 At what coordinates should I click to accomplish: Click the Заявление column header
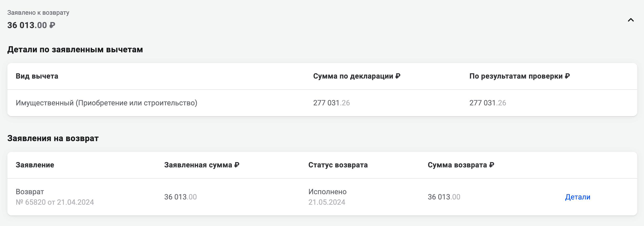point(35,165)
